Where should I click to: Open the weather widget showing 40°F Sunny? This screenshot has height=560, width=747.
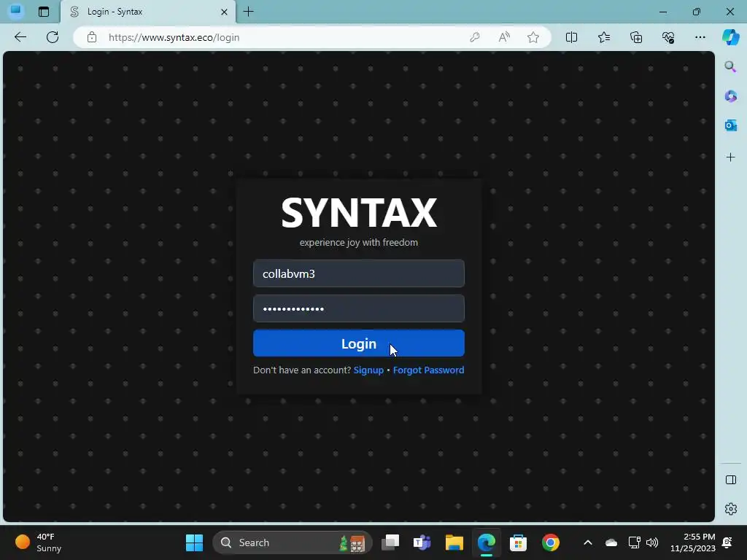click(38, 542)
